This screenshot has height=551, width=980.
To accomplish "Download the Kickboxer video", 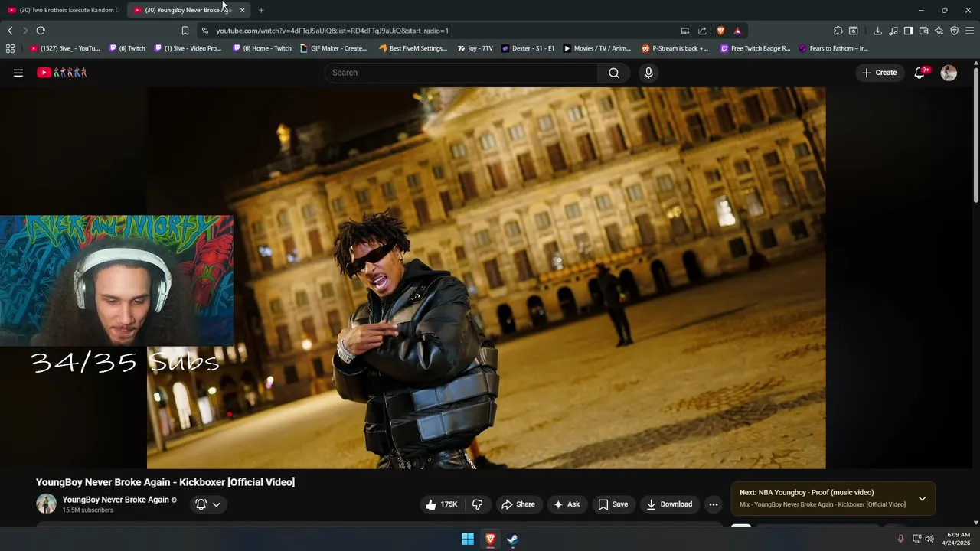I will (x=669, y=504).
